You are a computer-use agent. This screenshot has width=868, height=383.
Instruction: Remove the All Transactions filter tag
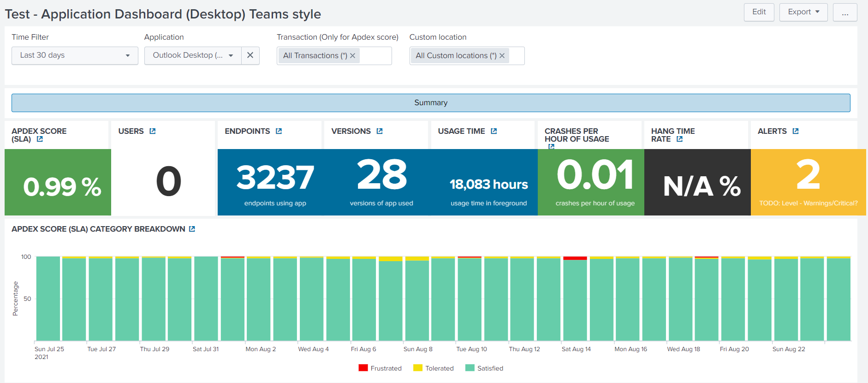point(353,56)
